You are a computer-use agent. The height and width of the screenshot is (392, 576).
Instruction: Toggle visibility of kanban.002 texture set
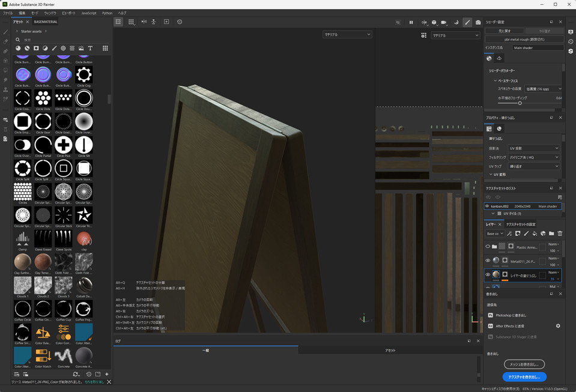pos(487,206)
